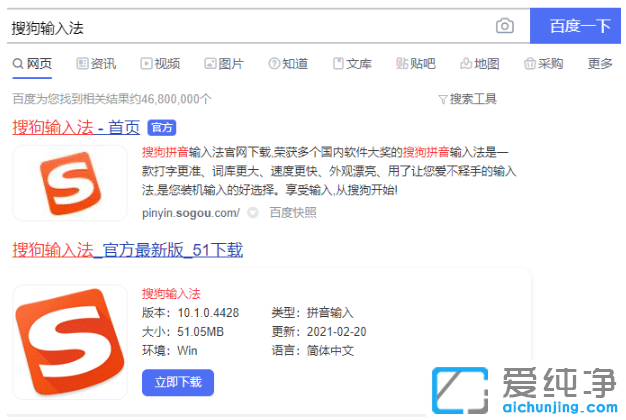Focus the search box containing 搜狗输入法
Viewport: 626px width, 420px height.
tap(250, 27)
